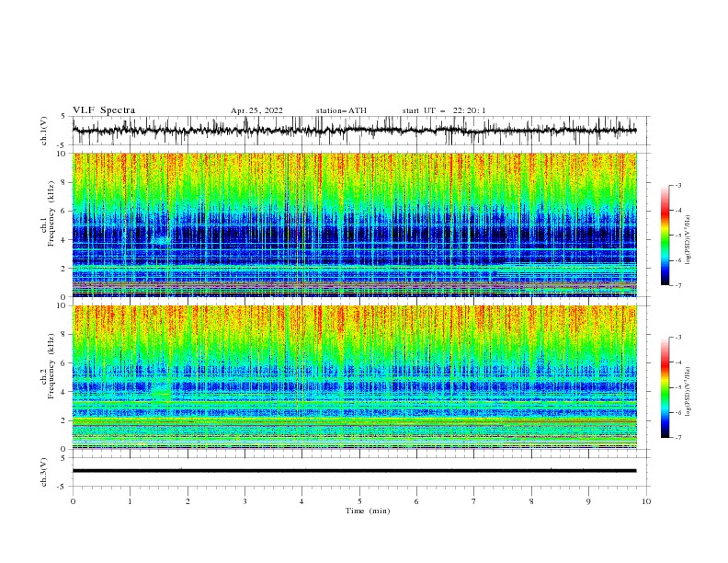Click time axis tick label "1"
This screenshot has width=728, height=563.
click(130, 501)
